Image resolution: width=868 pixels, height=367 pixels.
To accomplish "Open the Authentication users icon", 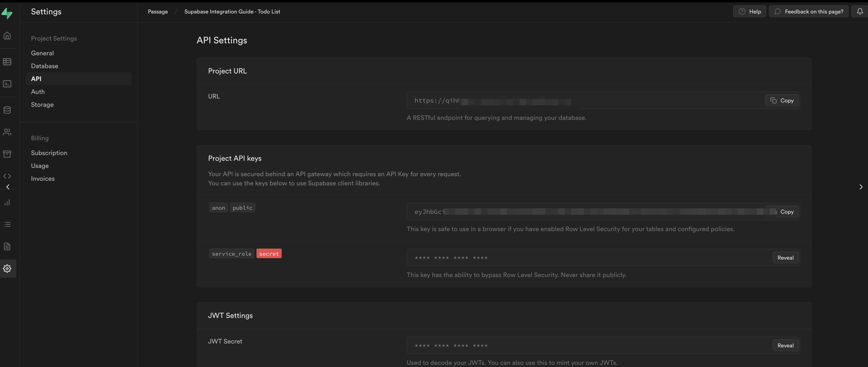I will [x=7, y=132].
